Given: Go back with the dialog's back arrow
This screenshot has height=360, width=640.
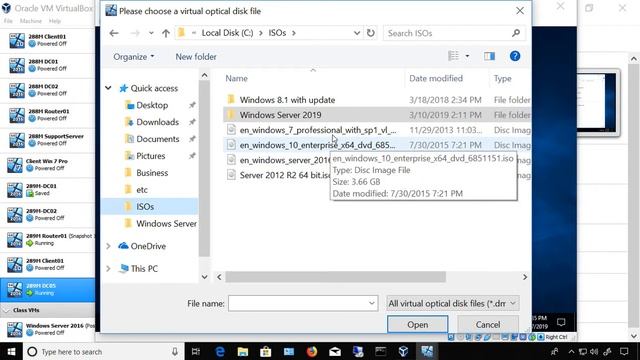Looking at the screenshot, I should (x=114, y=33).
